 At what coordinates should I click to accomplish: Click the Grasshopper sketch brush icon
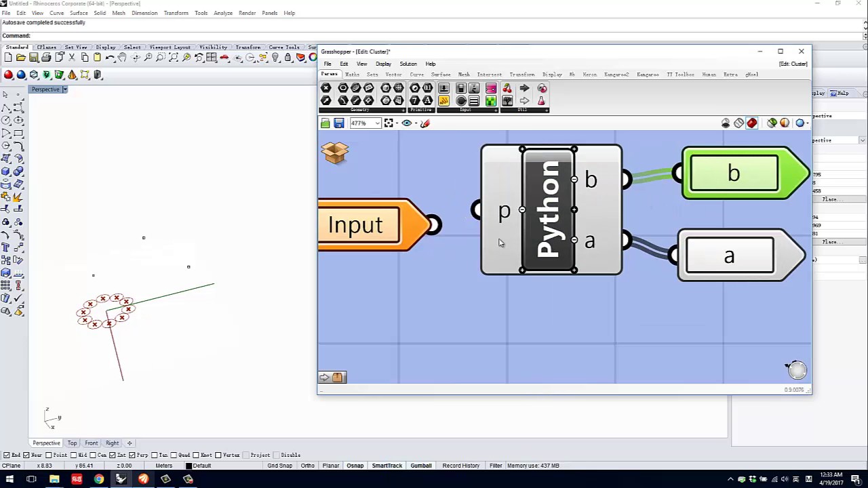point(425,123)
